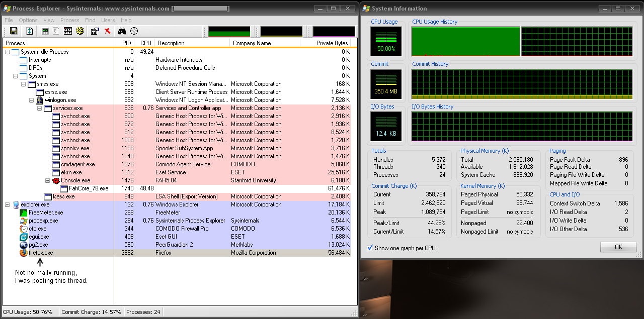
Task: Open the Help menu
Action: point(126,20)
